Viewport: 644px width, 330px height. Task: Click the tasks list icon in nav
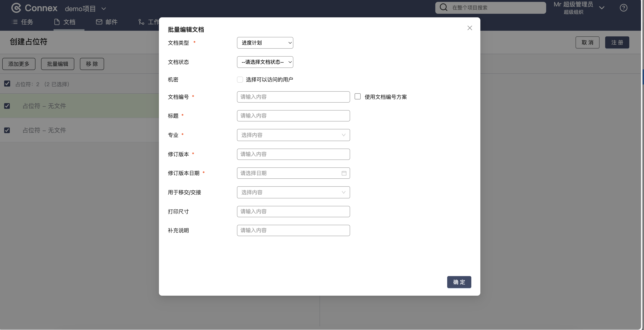click(x=15, y=22)
